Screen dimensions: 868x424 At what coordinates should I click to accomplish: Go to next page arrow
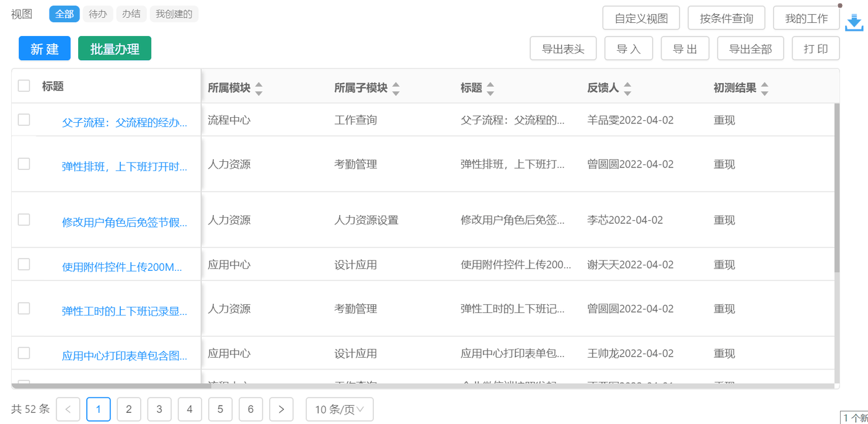coord(281,409)
